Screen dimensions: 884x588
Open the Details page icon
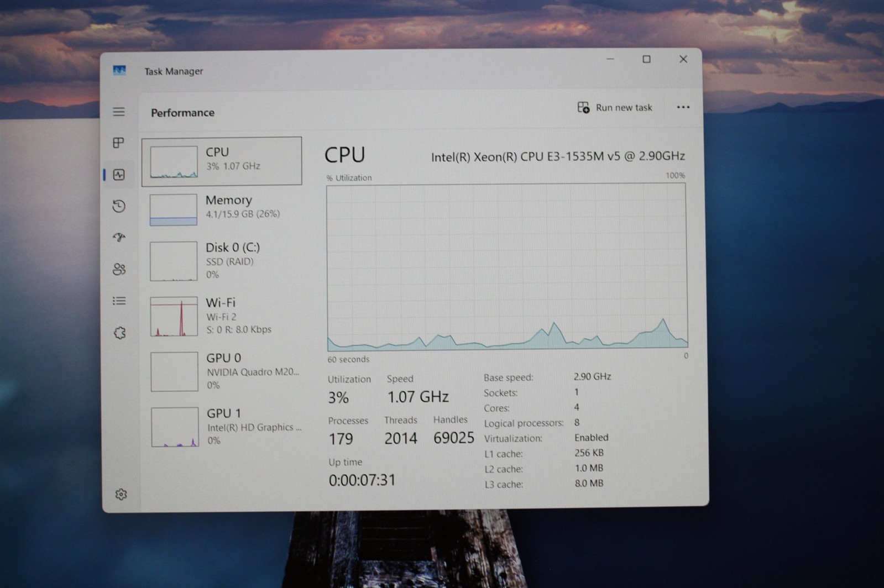tap(119, 301)
